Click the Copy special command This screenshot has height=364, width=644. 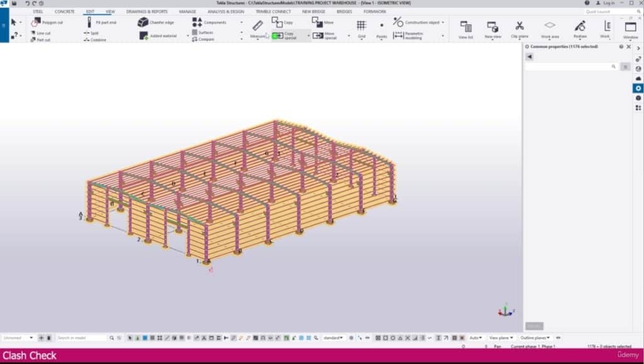pyautogui.click(x=284, y=35)
